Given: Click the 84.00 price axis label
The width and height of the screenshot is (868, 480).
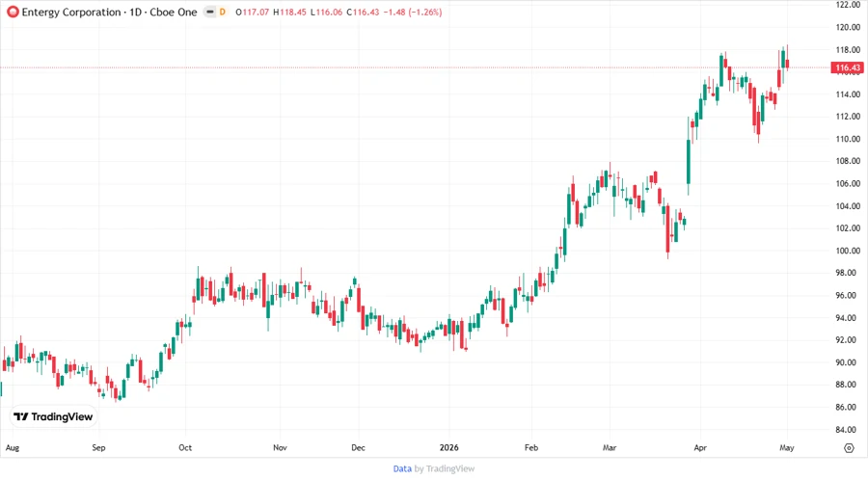Looking at the screenshot, I should [x=848, y=430].
